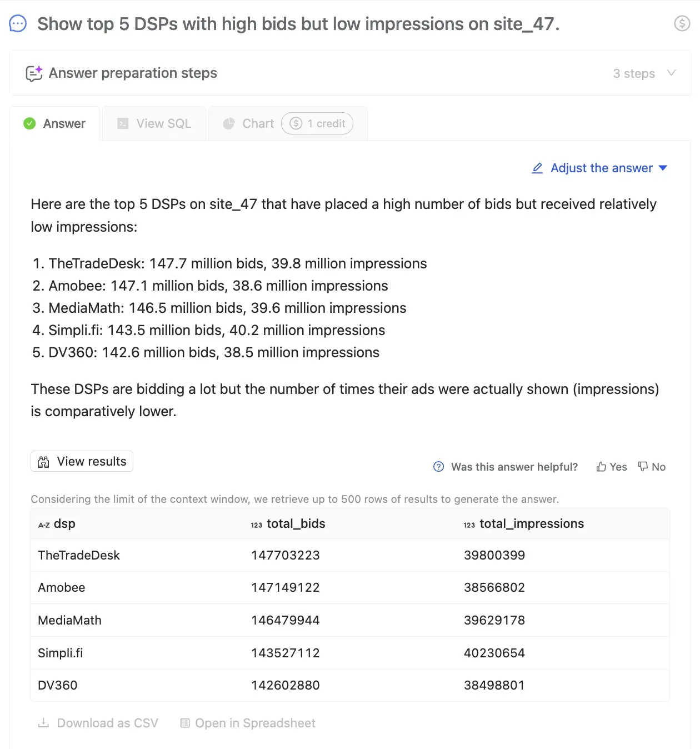Click the dollar credit icon at top right
Image resolution: width=700 pixels, height=749 pixels.
[682, 23]
